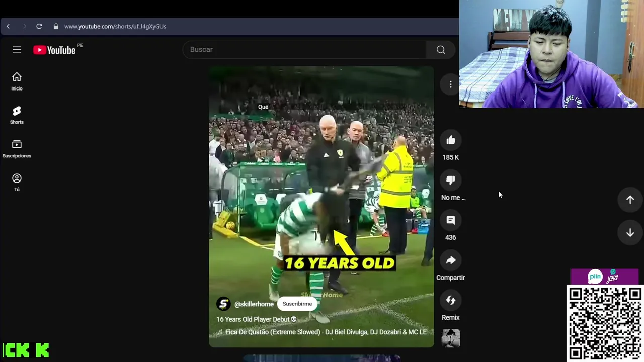644x362 pixels.
Task: Open Inicio in the sidebar
Action: pyautogui.click(x=17, y=81)
